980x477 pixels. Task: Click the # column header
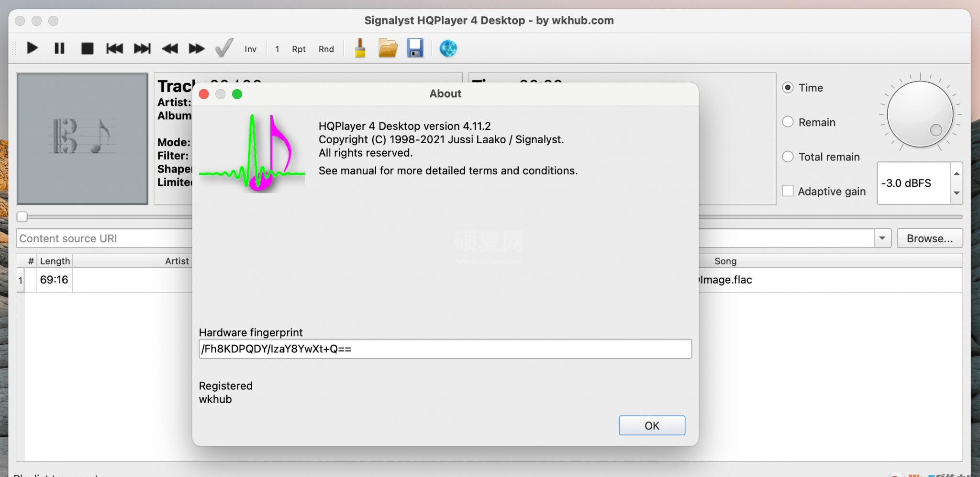[x=31, y=261]
